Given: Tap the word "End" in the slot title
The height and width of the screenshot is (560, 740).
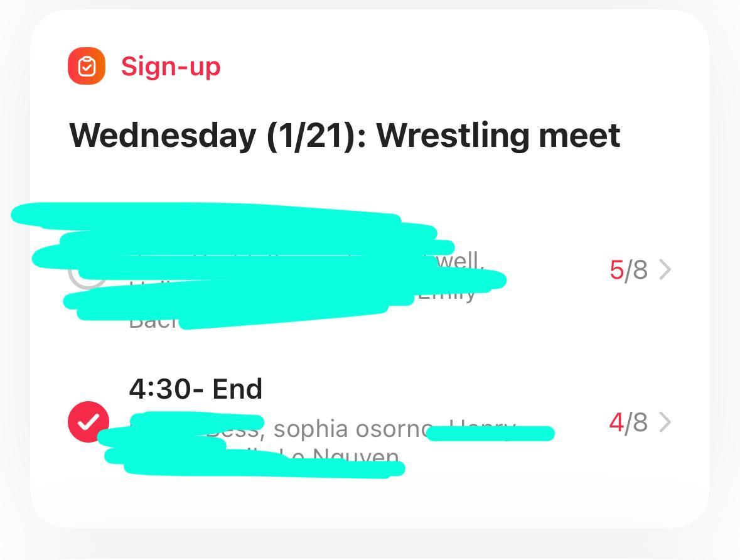Looking at the screenshot, I should [x=237, y=389].
